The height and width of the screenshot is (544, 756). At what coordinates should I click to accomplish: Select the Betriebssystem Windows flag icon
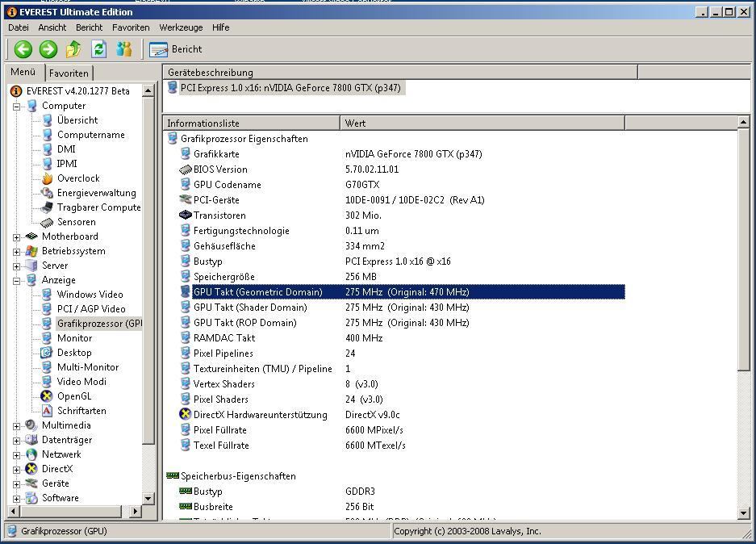[31, 251]
